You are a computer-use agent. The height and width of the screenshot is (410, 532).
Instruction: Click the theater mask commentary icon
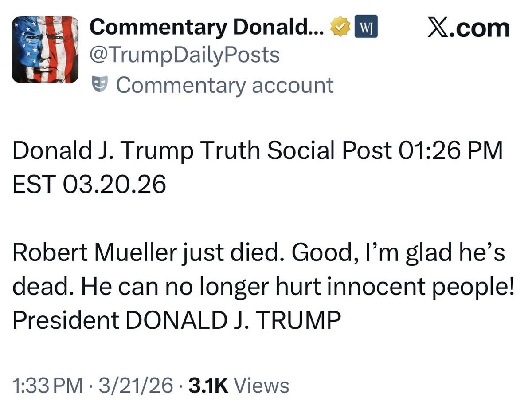(99, 84)
